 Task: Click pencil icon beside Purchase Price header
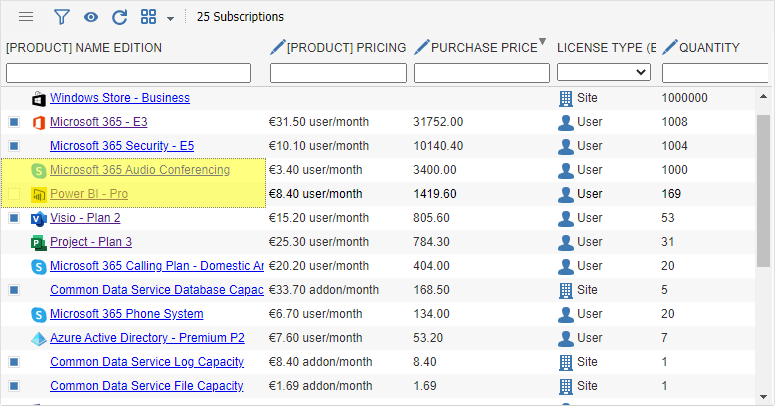[422, 47]
